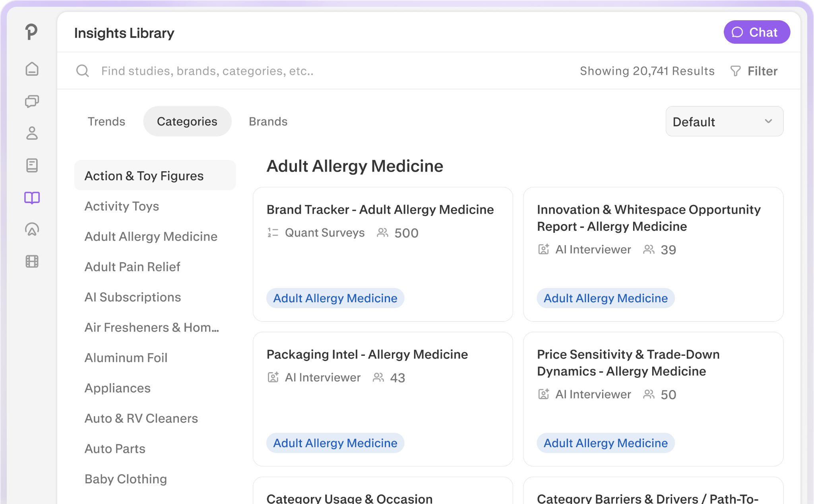Click the Quant Surveys list icon

tap(273, 233)
